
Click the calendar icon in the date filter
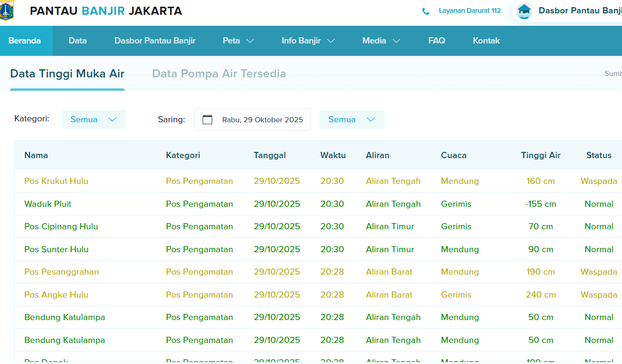pyautogui.click(x=207, y=119)
